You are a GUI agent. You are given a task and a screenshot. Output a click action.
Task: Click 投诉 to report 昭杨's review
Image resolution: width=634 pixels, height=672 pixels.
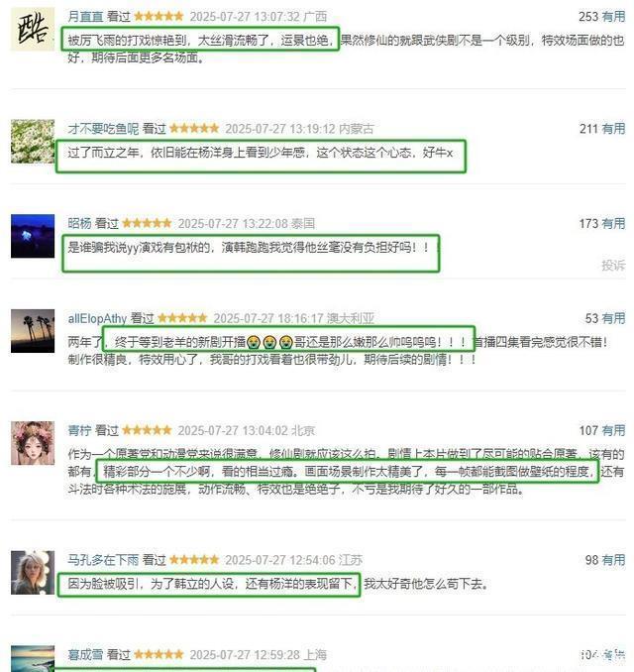(x=613, y=266)
